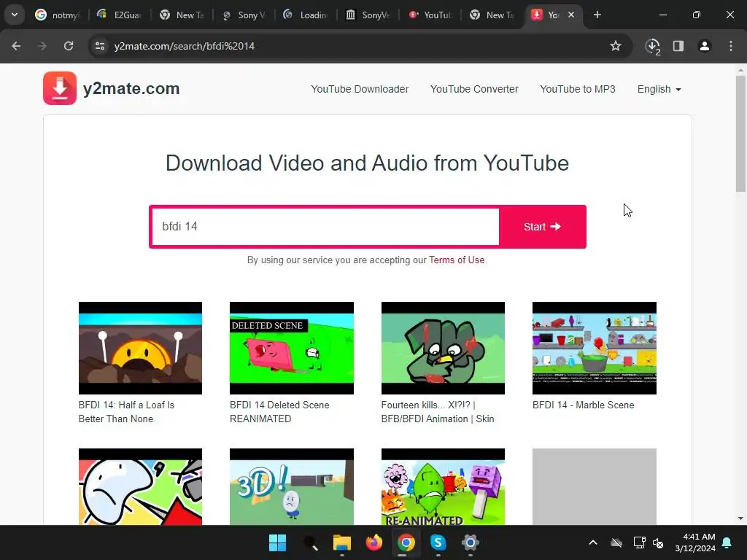This screenshot has height=560, width=747.
Task: Open BFDI 14 Deleted Scene thumbnail
Action: [x=292, y=348]
